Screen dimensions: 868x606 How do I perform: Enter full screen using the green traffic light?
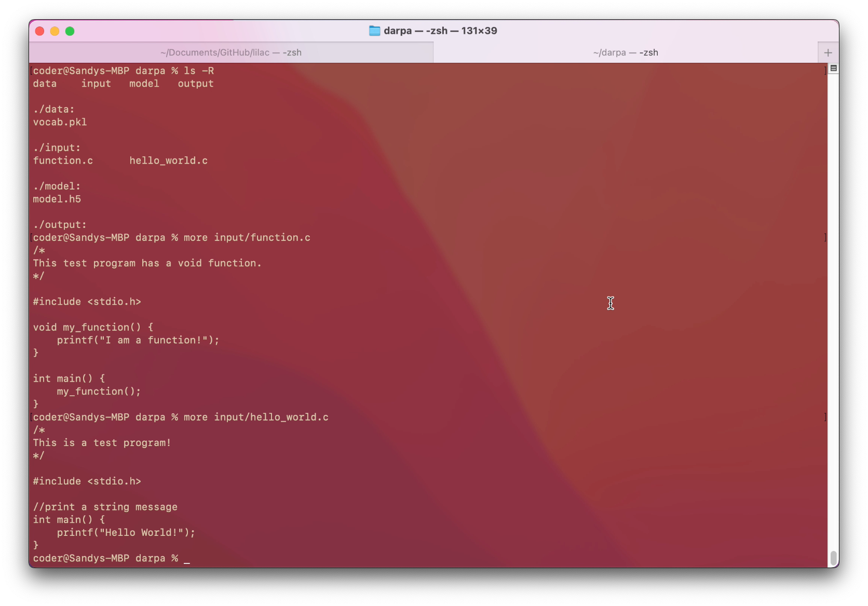coord(70,31)
